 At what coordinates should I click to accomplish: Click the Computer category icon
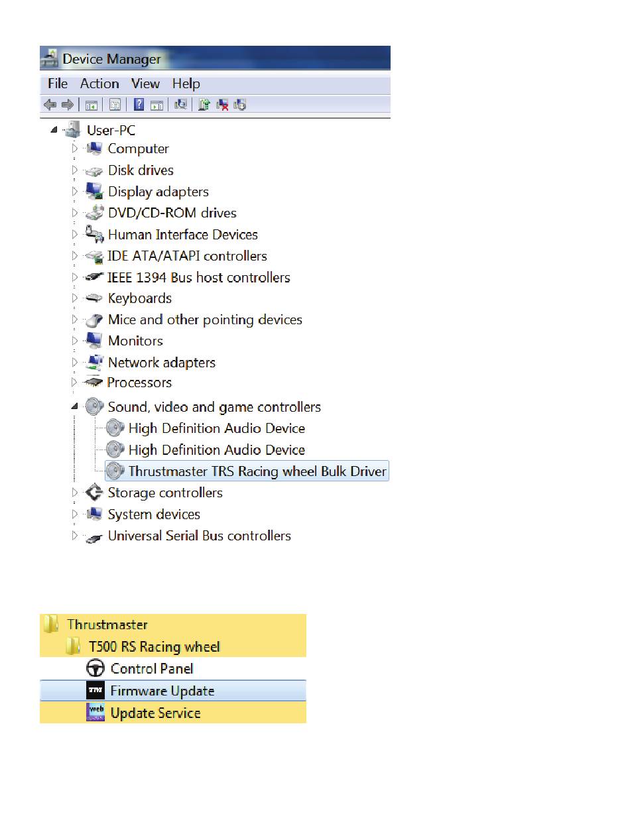point(95,149)
